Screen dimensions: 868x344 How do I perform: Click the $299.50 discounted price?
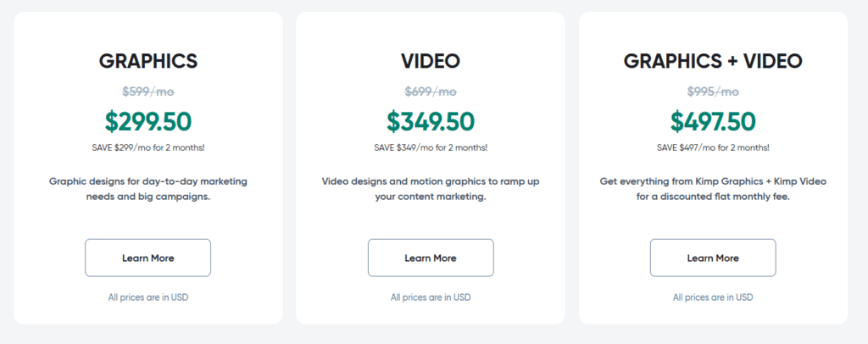coord(148,121)
